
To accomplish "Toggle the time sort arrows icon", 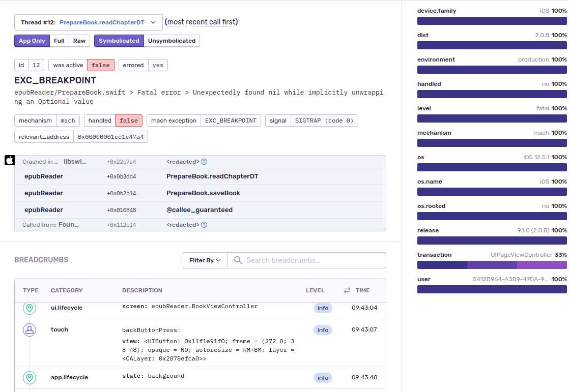I will pyautogui.click(x=347, y=290).
